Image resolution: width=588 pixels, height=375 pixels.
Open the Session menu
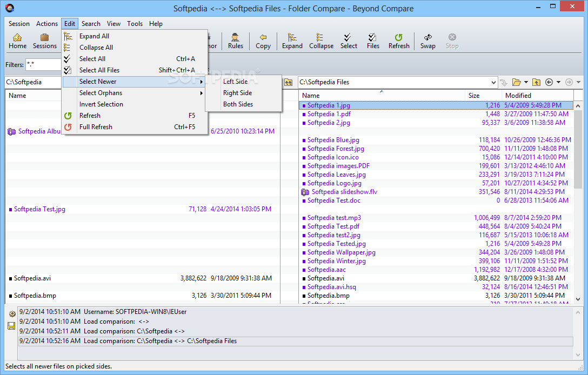coord(19,24)
